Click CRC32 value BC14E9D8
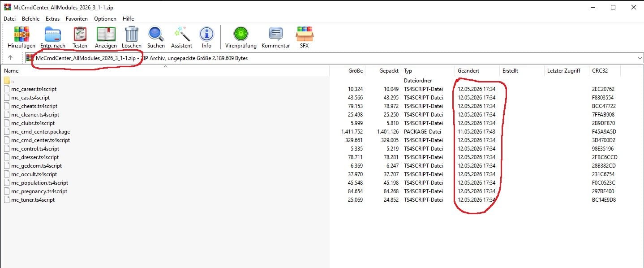The height and width of the screenshot is (268, 644). coord(604,200)
